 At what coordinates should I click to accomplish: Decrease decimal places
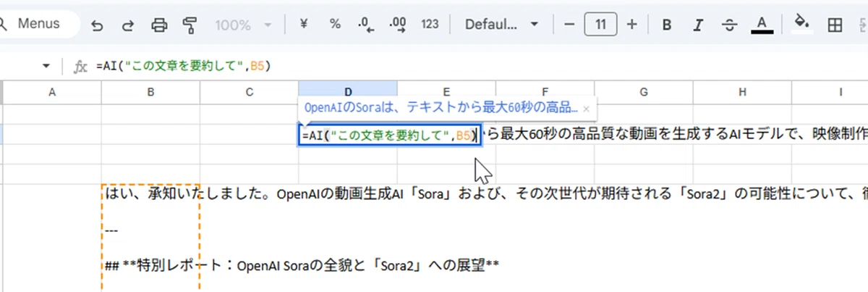[x=366, y=25]
